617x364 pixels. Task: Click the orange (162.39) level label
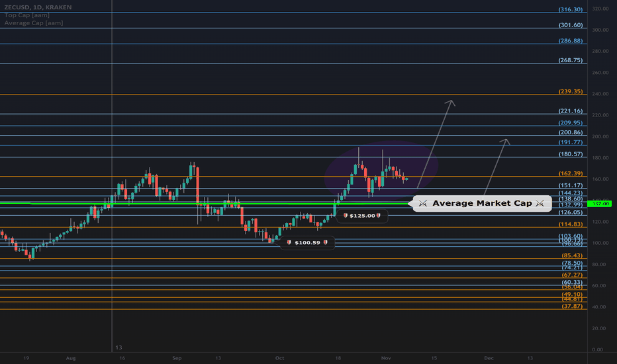571,173
